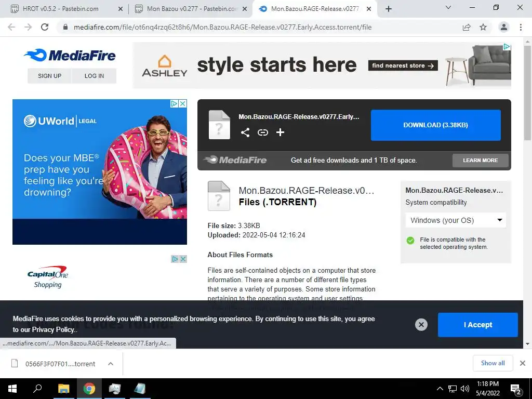Open Windows search from taskbar
The height and width of the screenshot is (399, 532).
click(x=37, y=389)
